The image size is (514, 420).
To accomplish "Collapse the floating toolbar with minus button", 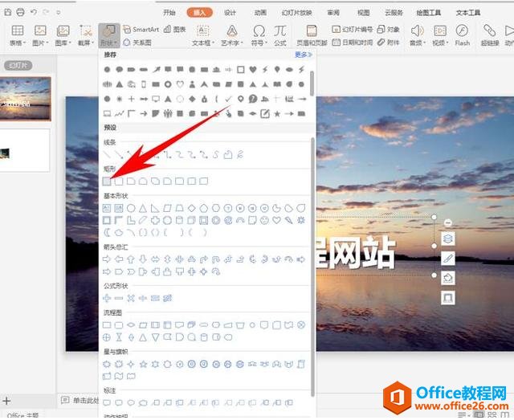I will coord(448,223).
